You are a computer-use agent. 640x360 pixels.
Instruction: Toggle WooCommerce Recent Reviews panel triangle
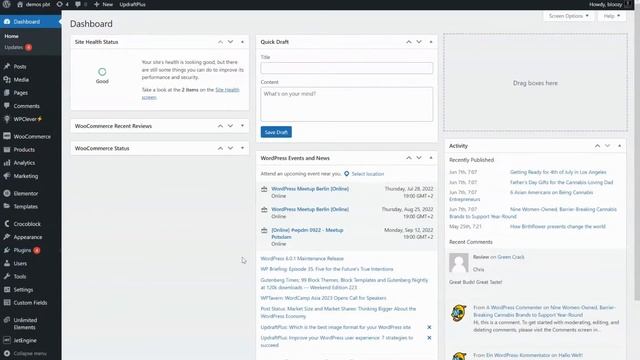pyautogui.click(x=242, y=126)
